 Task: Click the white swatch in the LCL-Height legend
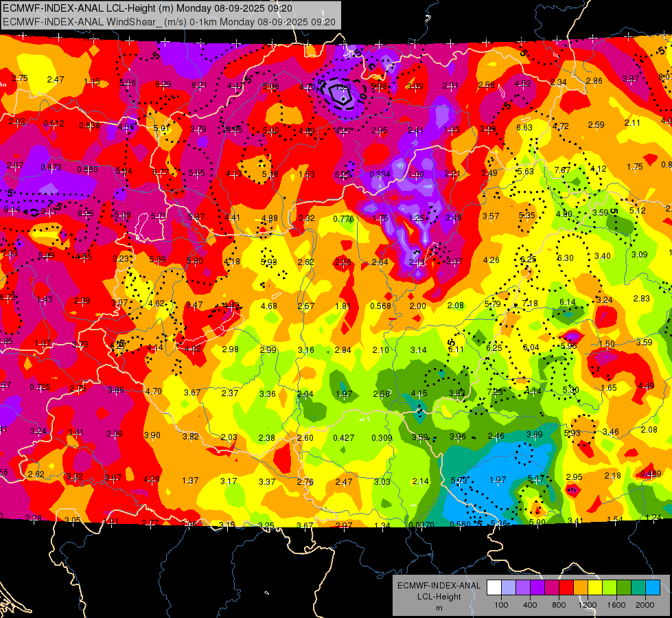pos(494,588)
